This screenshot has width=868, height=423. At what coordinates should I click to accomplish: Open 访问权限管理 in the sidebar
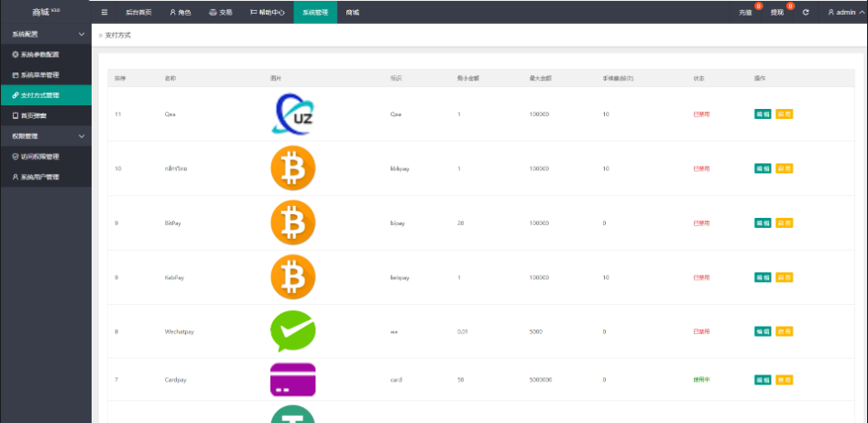click(x=46, y=157)
